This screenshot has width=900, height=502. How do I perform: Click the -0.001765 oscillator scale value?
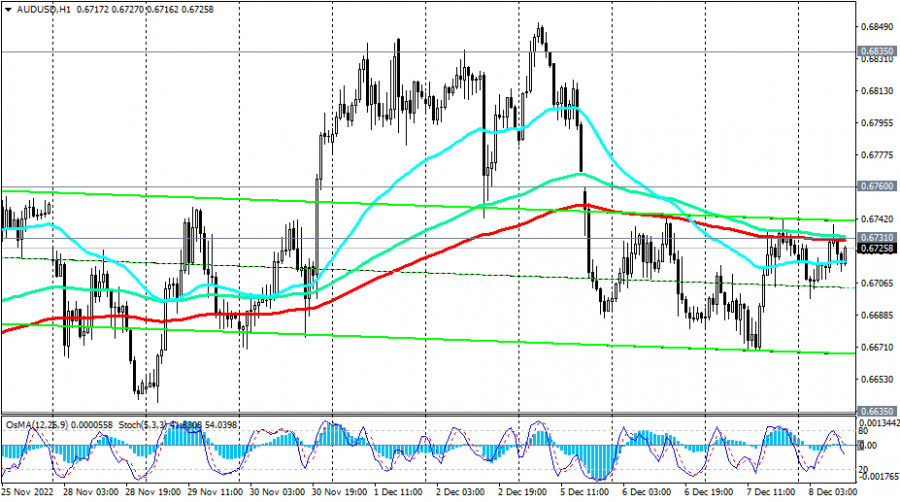pos(877,476)
